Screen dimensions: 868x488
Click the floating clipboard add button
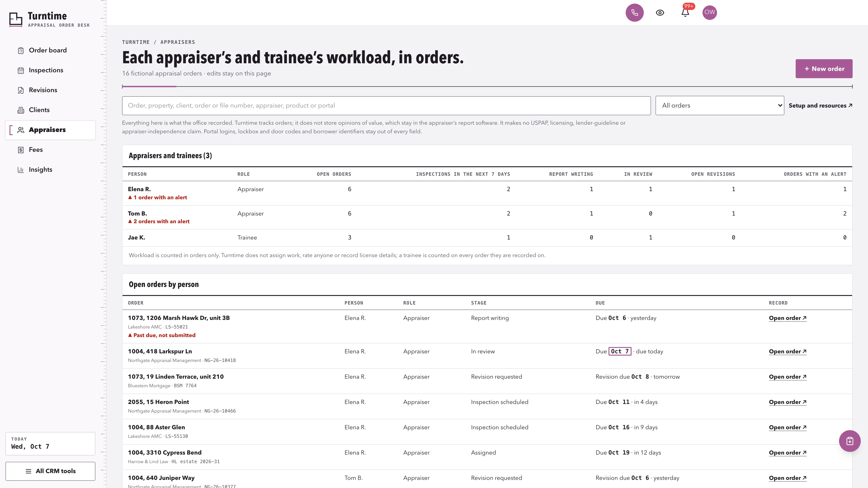pos(849,441)
